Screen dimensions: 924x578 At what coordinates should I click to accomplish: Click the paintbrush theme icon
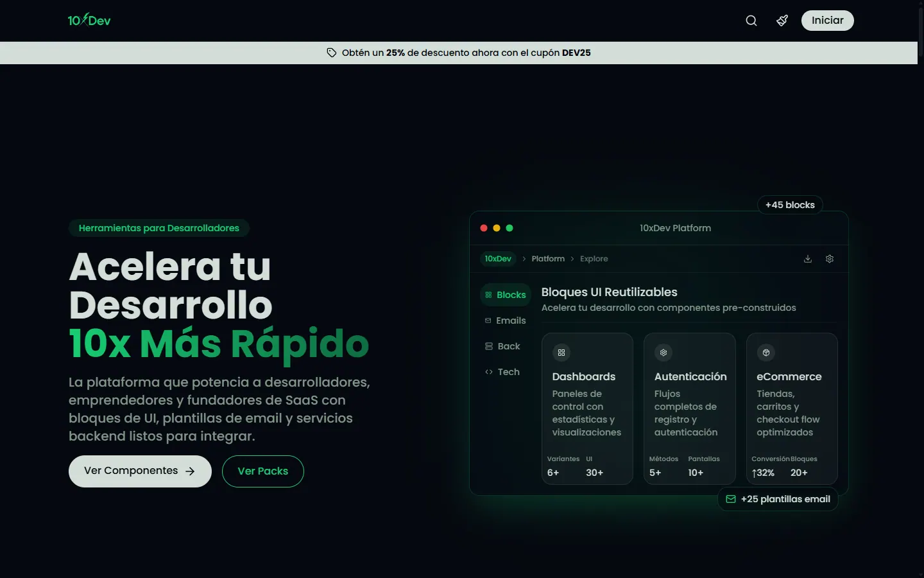pyautogui.click(x=782, y=21)
